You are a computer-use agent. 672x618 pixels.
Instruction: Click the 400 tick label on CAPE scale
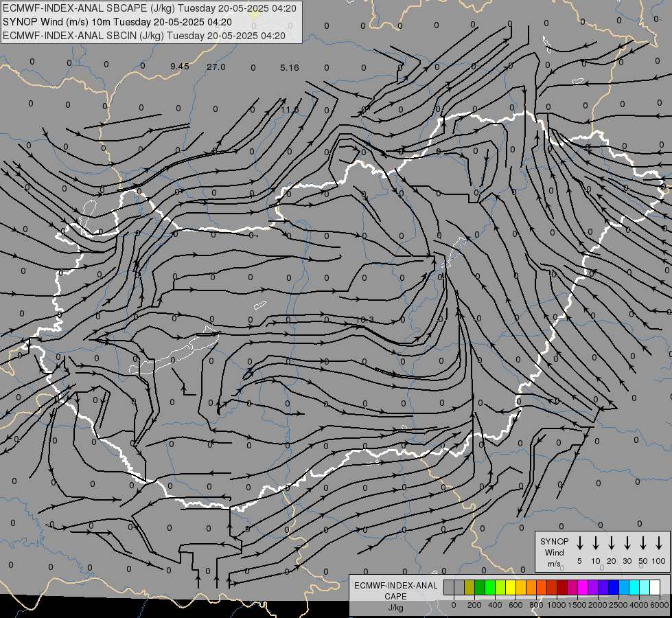point(495,605)
